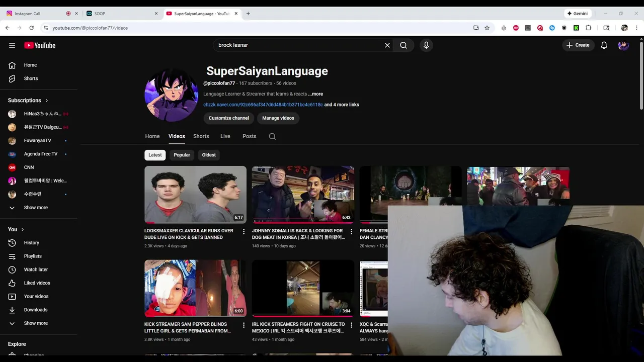Screen dimensions: 644x362
Task: Switch to the Posts tab
Action: tap(250, 136)
